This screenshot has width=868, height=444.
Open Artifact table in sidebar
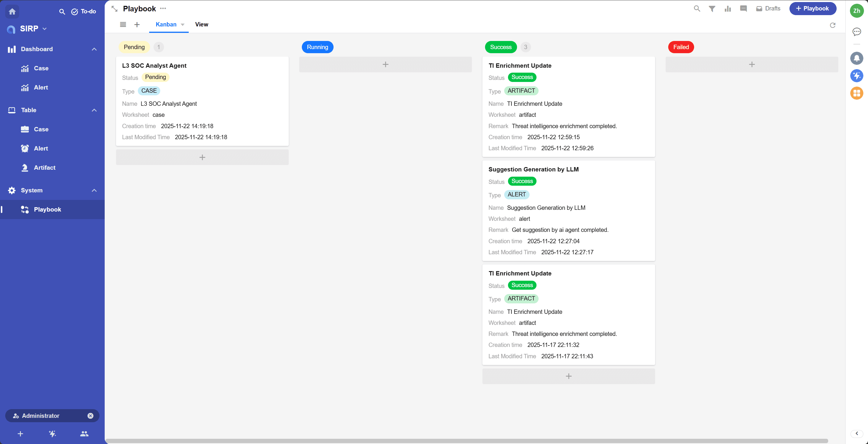[x=44, y=168]
